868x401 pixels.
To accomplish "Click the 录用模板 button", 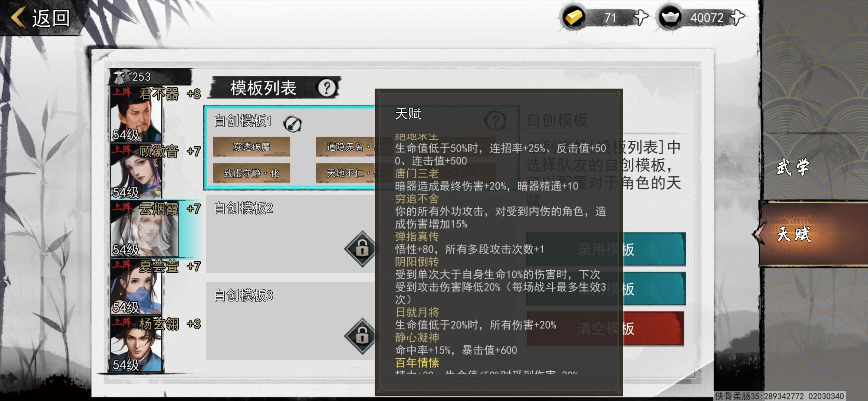I will pyautogui.click(x=606, y=250).
